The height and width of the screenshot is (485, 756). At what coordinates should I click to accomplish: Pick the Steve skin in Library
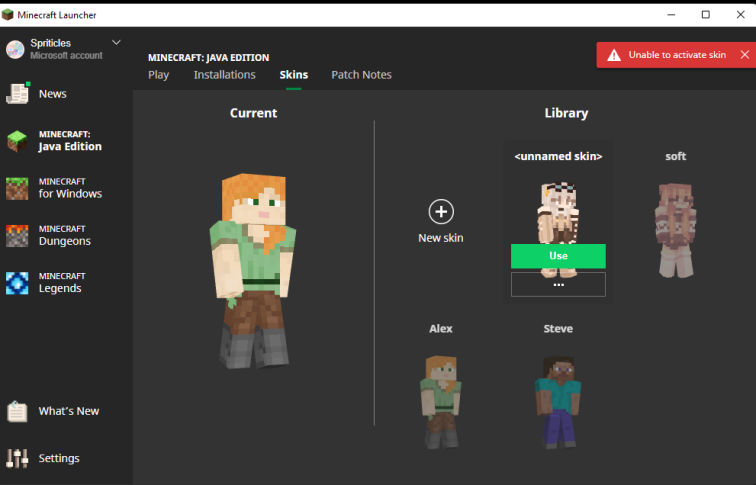tap(557, 400)
